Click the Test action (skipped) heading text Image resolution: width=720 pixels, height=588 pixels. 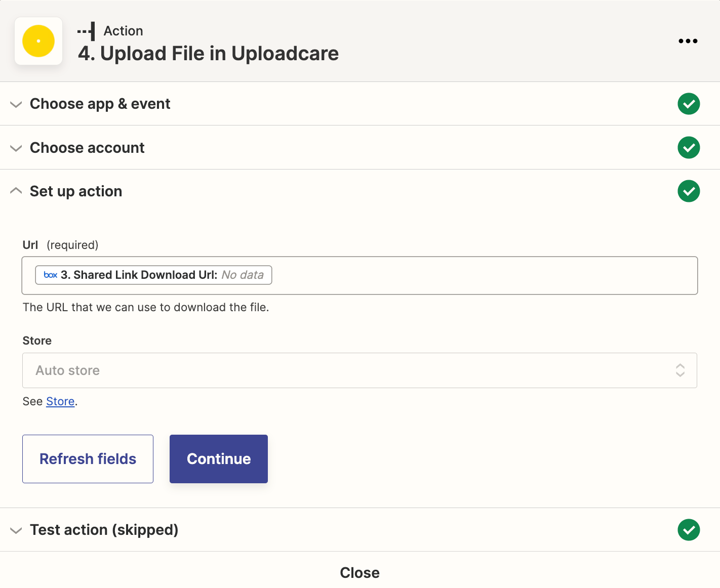click(x=104, y=530)
